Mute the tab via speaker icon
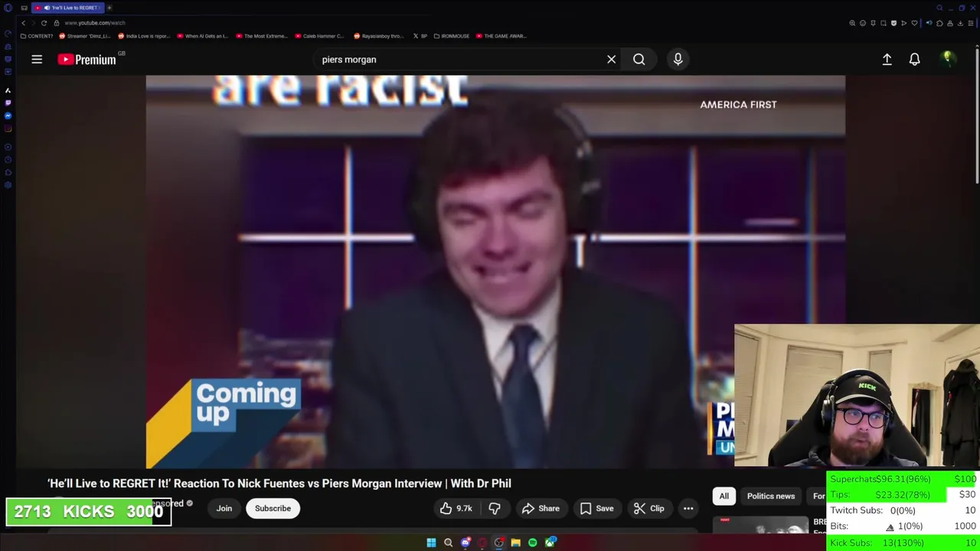Image resolution: width=980 pixels, height=551 pixels. [929, 23]
